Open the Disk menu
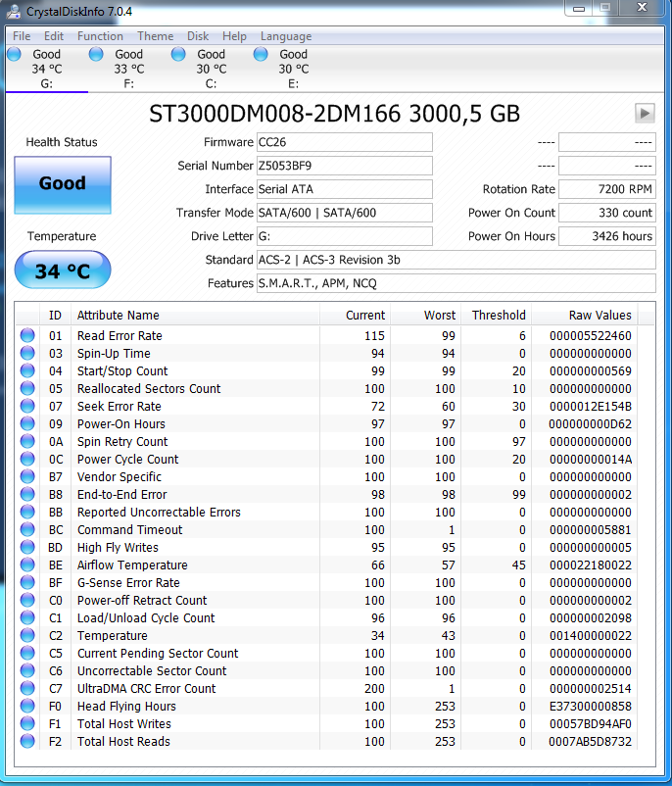 (x=198, y=36)
